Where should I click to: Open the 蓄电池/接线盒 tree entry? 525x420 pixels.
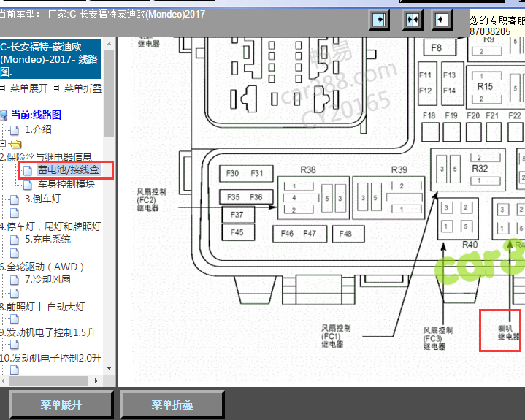69,169
